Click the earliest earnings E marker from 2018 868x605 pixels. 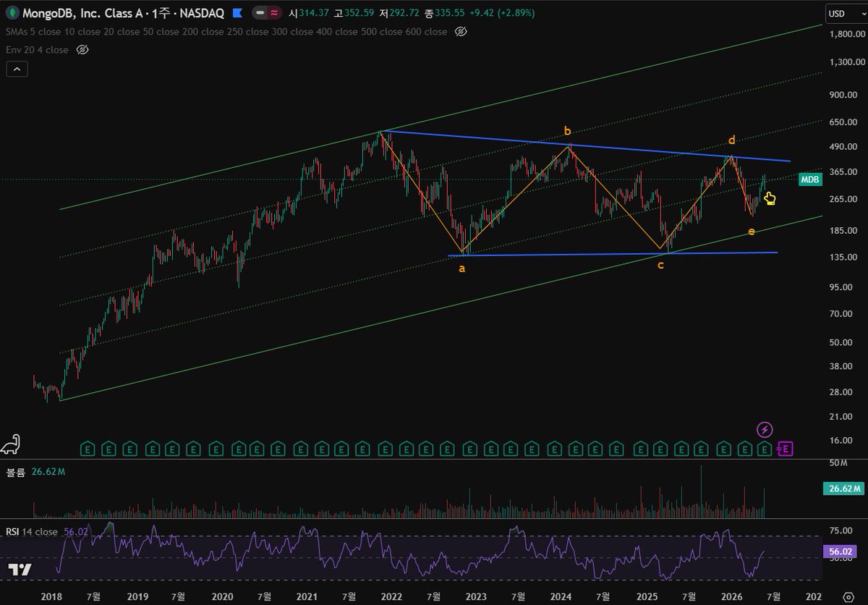coord(87,449)
